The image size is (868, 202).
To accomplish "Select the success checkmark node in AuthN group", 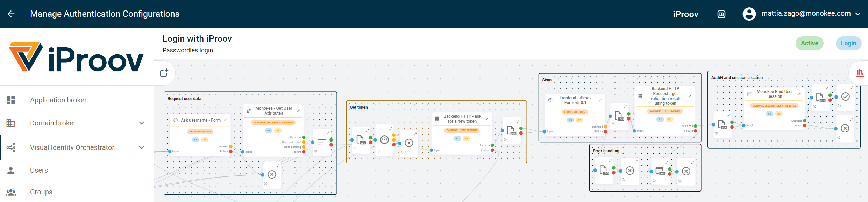I will click(846, 96).
